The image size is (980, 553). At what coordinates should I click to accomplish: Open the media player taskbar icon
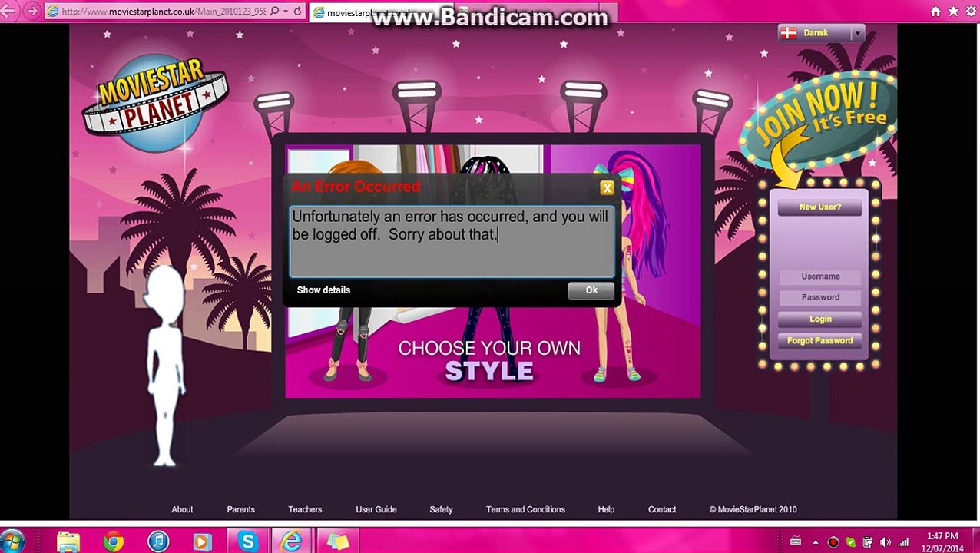202,541
